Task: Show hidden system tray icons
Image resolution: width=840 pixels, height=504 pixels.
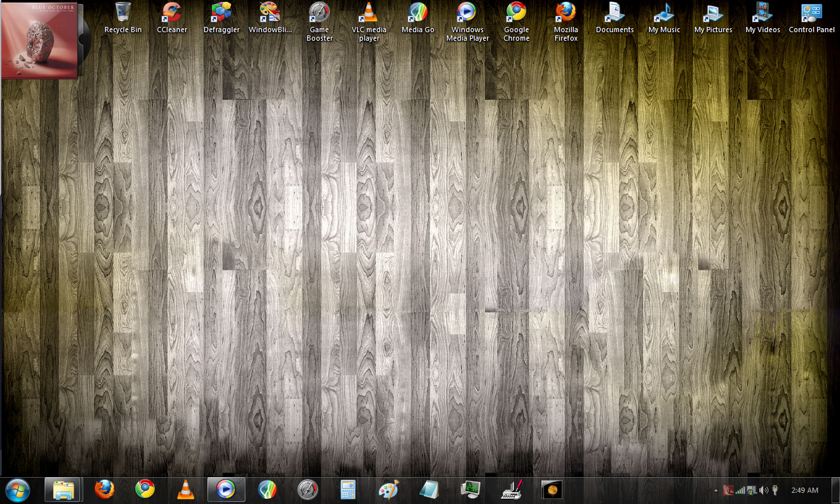Action: coord(716,490)
